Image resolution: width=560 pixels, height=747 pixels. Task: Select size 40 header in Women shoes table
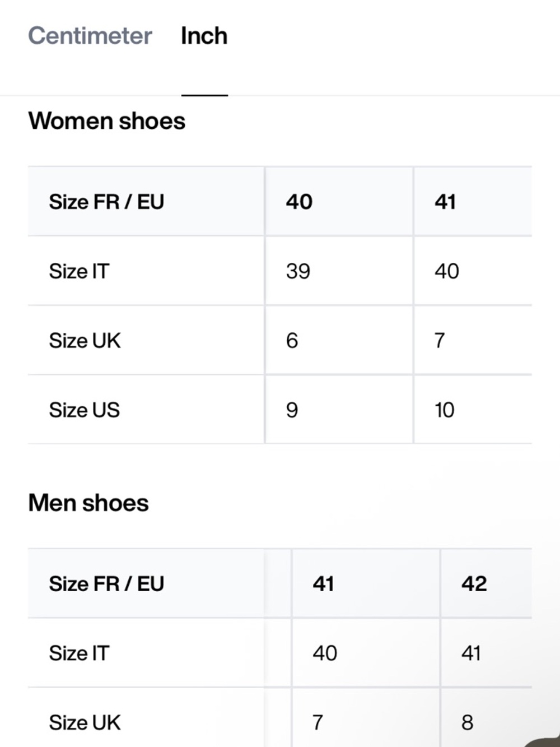[299, 202]
